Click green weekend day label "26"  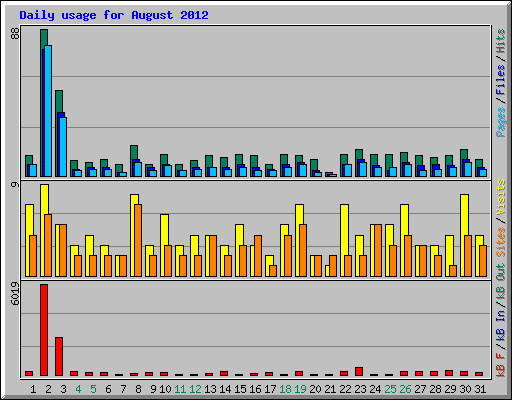click(405, 389)
